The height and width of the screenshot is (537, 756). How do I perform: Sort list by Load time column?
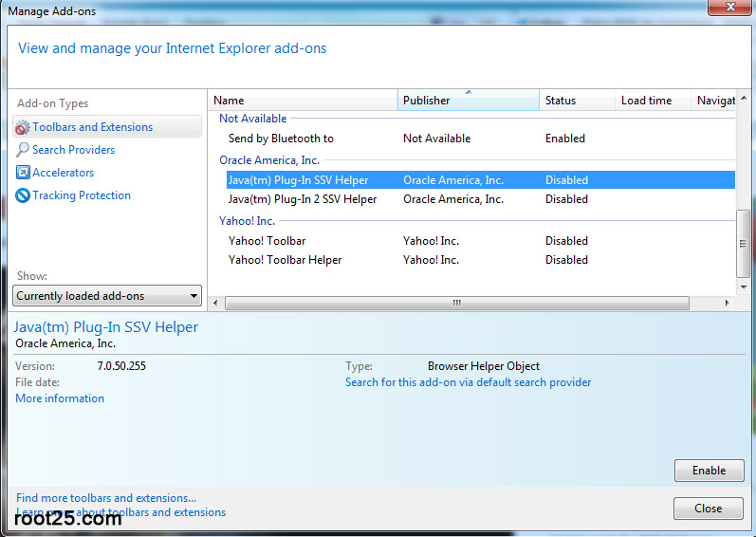coord(653,101)
